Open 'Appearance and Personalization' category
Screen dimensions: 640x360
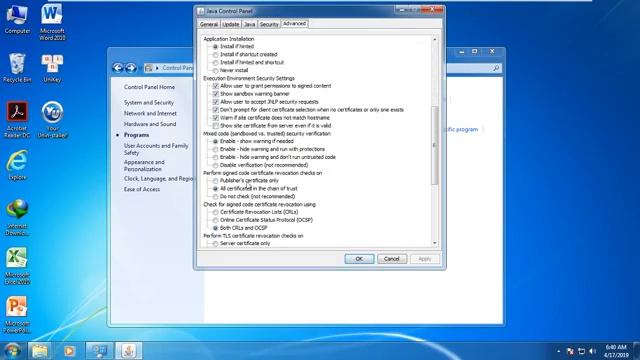(144, 166)
